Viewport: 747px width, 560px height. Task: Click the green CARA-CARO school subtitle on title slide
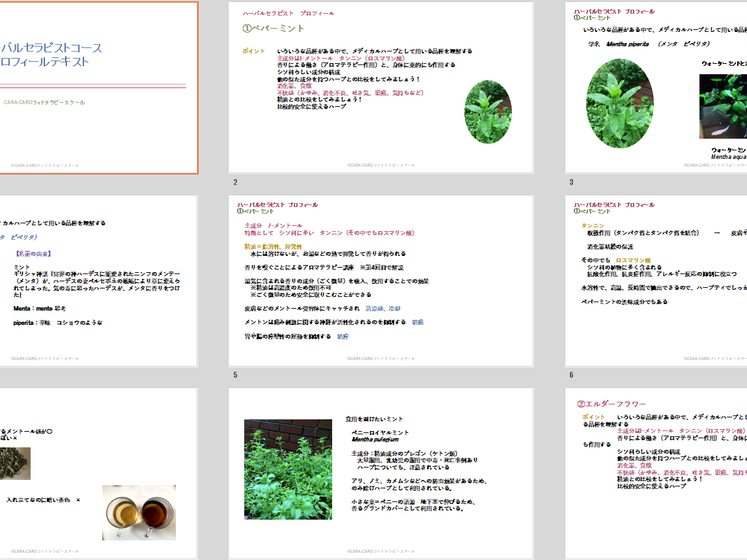click(x=44, y=102)
